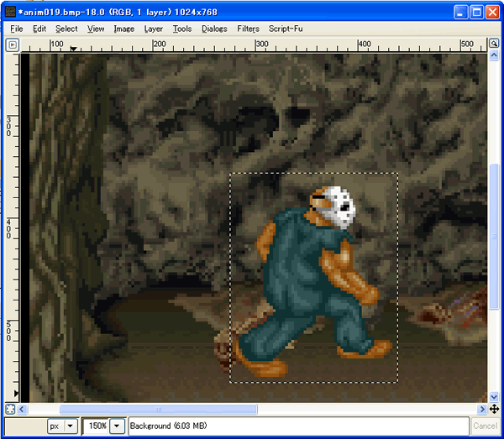This screenshot has height=439, width=504.
Task: Click the horizontal scrollbar right arrow
Action: pos(482,409)
